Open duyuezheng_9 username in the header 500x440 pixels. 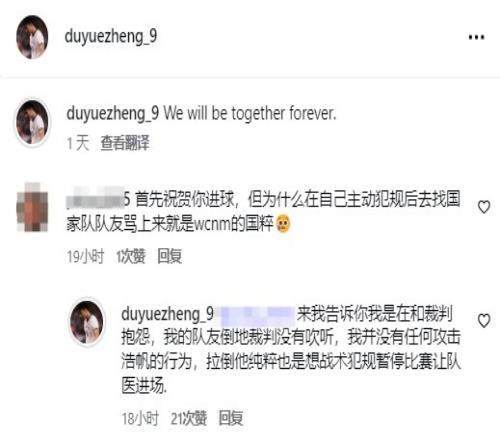click(x=111, y=36)
